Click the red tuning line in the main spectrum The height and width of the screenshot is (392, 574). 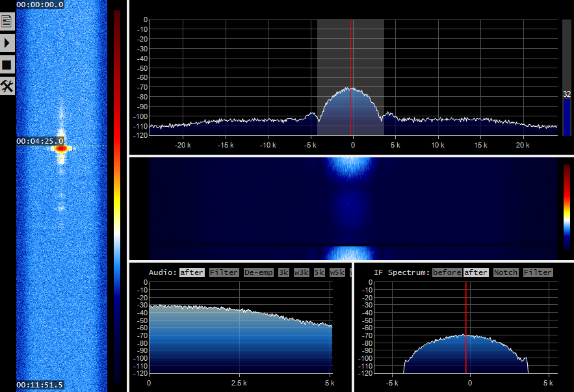point(350,77)
